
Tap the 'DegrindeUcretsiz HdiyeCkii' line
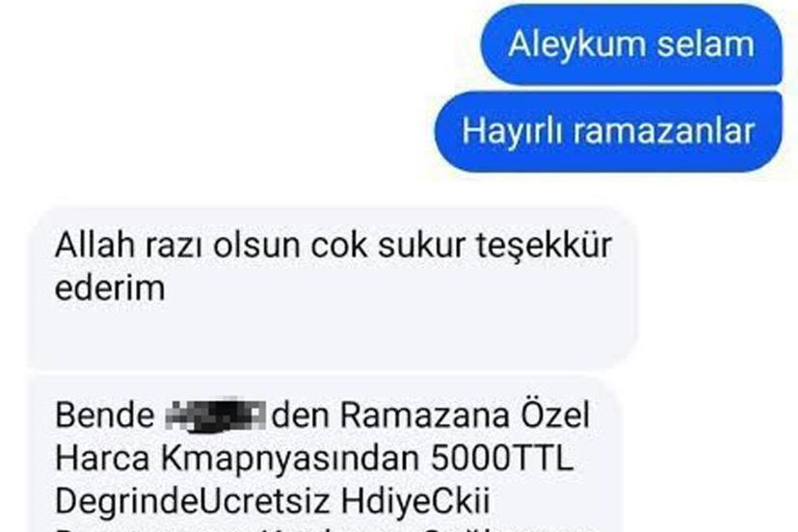(x=273, y=501)
